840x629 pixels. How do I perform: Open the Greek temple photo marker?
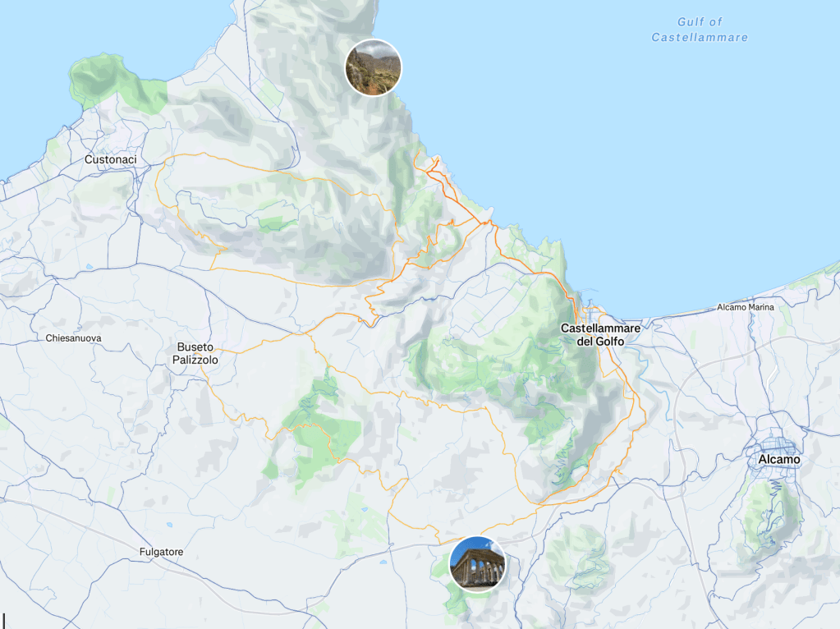point(478,564)
